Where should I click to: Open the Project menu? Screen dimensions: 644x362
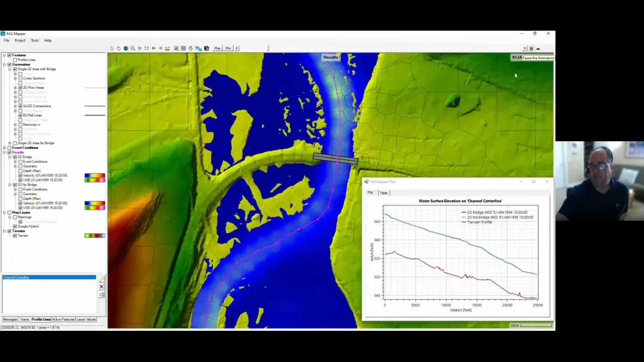point(20,40)
